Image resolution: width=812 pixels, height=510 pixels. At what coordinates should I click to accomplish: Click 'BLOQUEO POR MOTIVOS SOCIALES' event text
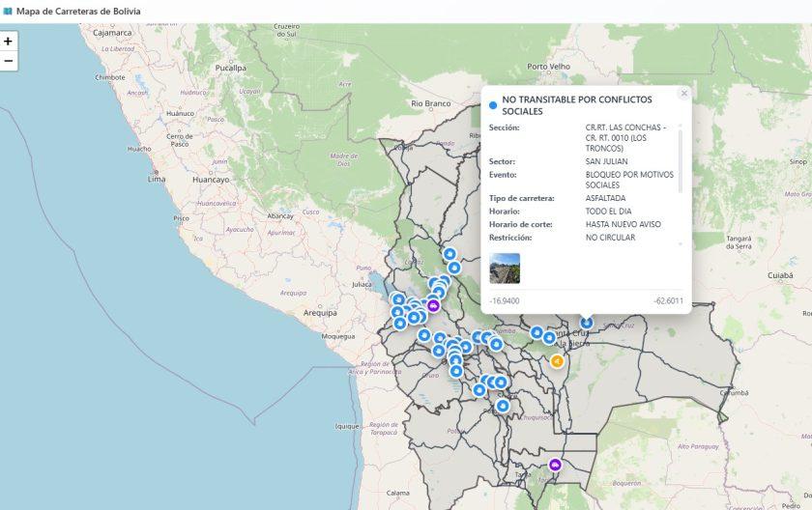(629, 180)
